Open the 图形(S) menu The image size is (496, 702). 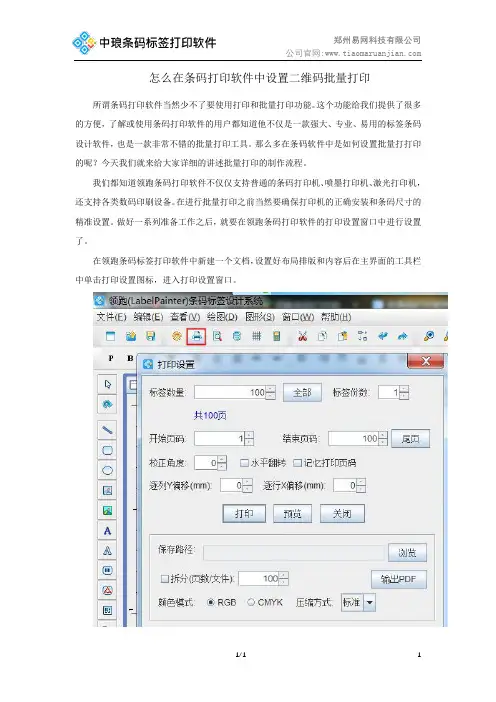pos(260,317)
